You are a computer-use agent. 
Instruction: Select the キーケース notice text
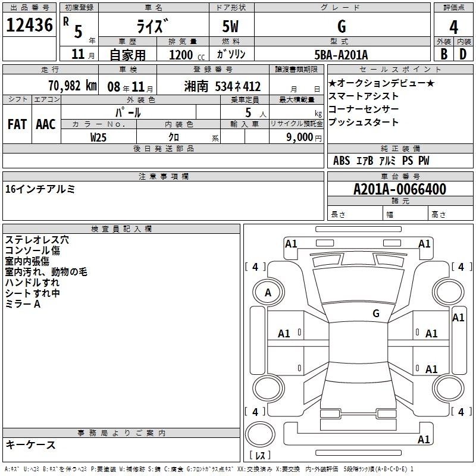click(30, 444)
